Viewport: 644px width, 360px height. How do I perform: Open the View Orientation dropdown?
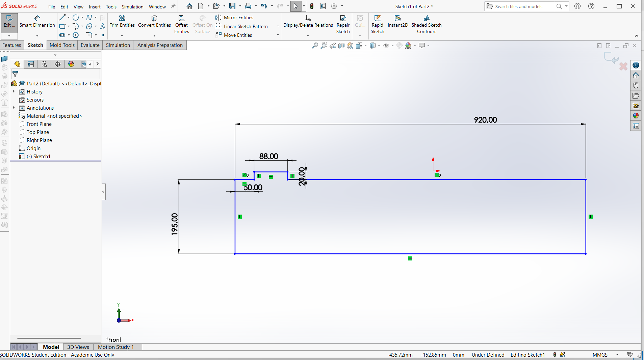coord(366,46)
